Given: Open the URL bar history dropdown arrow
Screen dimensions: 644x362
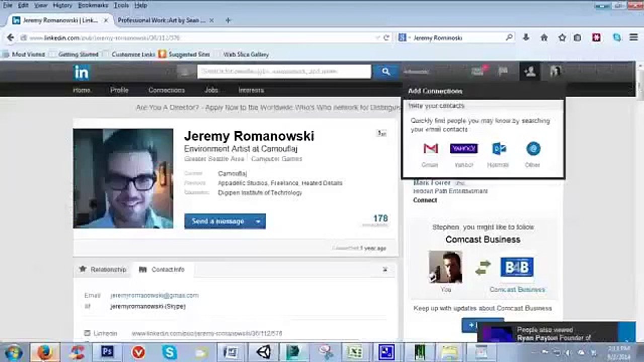Looking at the screenshot, I should tap(377, 38).
